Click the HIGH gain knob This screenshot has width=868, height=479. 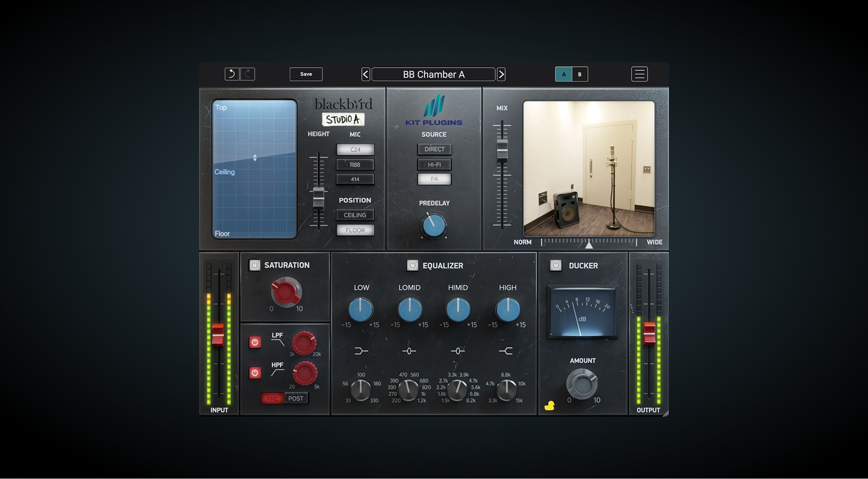(x=507, y=309)
